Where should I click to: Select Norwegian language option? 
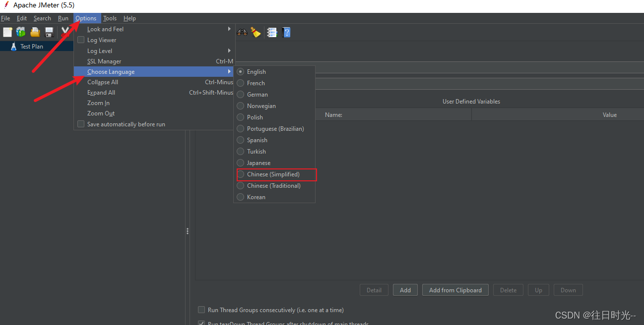click(x=274, y=106)
